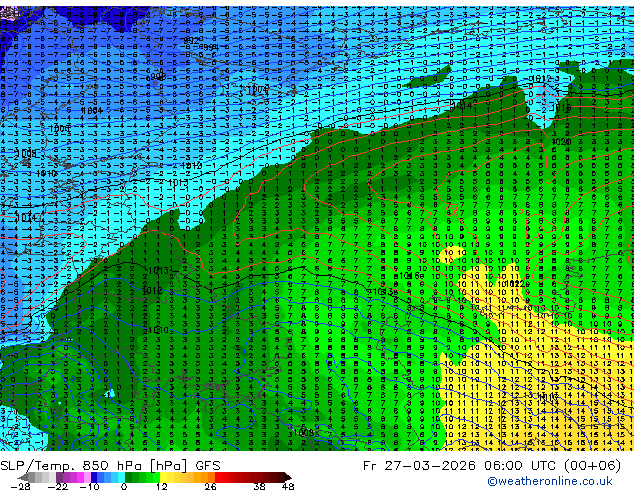Click the '1020' isobar label on the map
The image size is (634, 490).
point(561,142)
